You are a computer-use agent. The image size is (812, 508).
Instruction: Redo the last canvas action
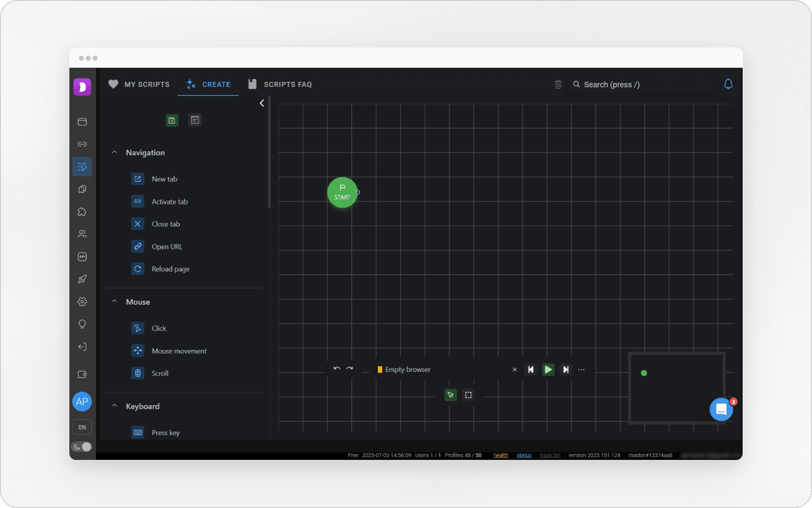tap(350, 369)
